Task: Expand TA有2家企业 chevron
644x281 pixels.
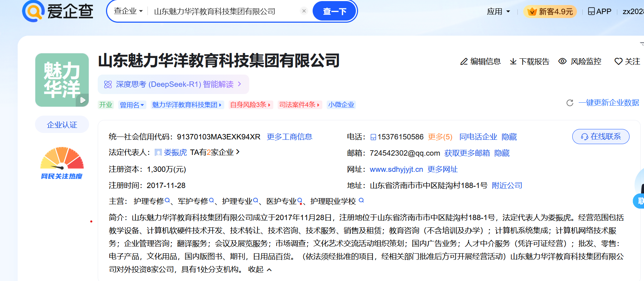Action: pos(238,152)
